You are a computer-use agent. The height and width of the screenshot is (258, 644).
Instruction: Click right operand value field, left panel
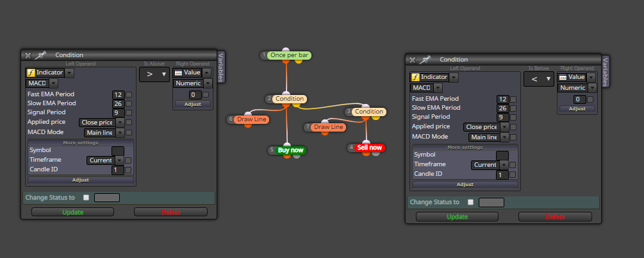[195, 95]
